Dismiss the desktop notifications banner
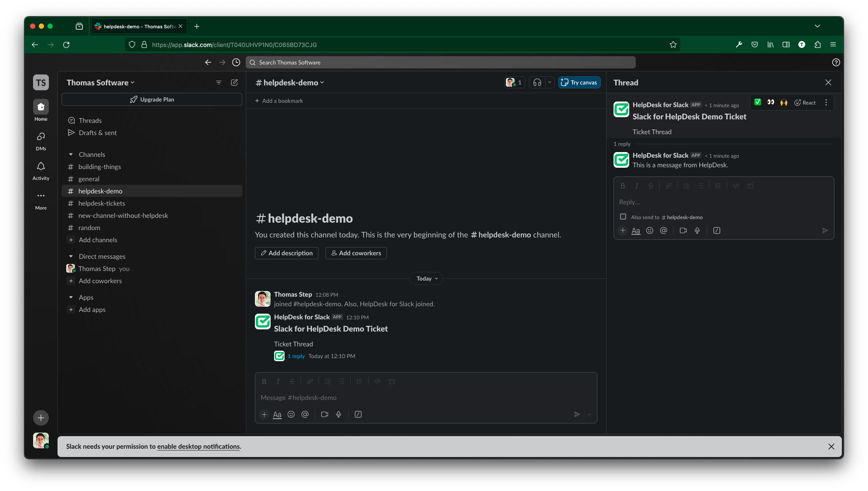 click(831, 447)
